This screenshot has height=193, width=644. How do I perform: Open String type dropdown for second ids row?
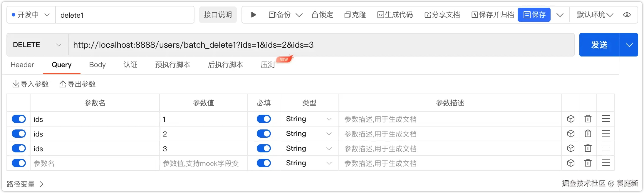click(309, 134)
